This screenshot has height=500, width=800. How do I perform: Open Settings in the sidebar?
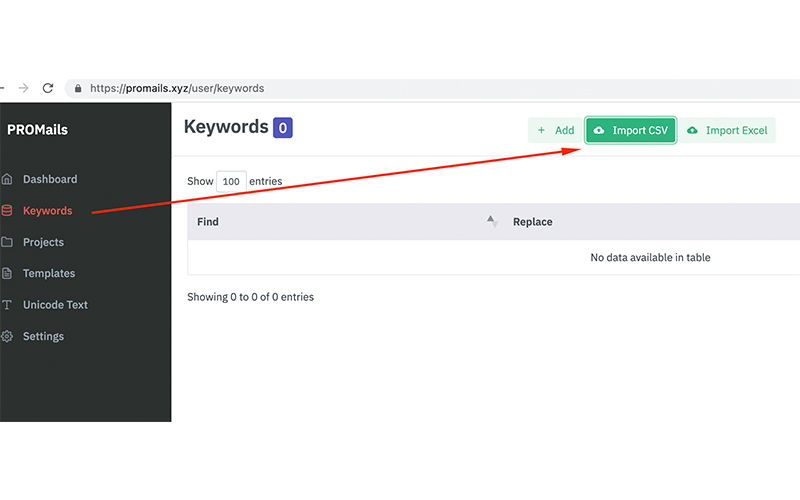[x=43, y=337]
